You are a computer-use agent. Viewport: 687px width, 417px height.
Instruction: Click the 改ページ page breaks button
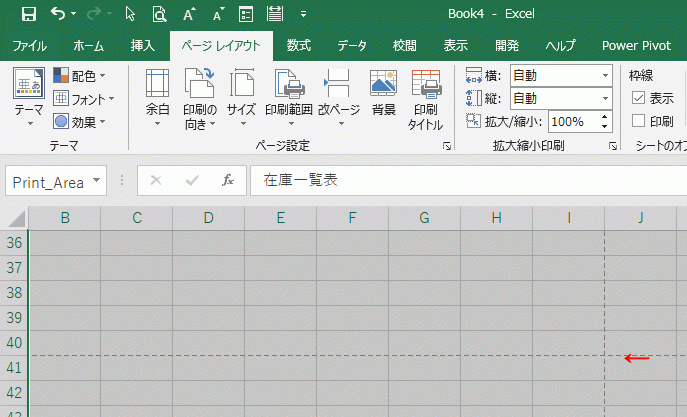[x=339, y=98]
